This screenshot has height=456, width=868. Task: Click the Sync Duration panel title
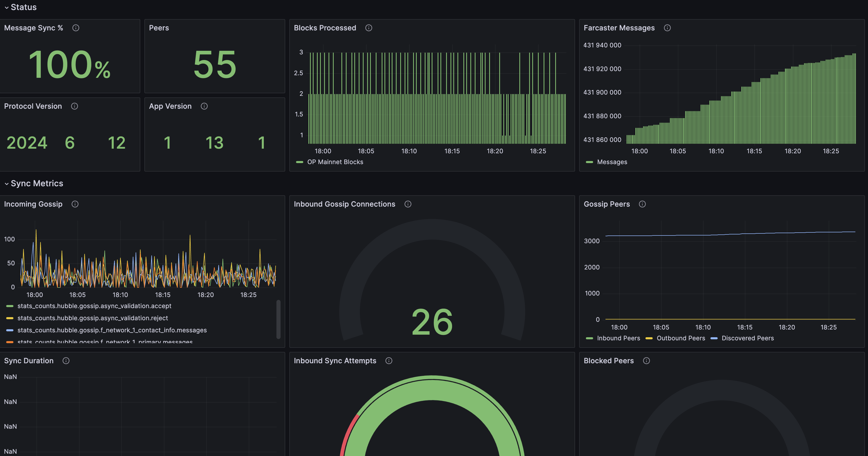pyautogui.click(x=29, y=361)
